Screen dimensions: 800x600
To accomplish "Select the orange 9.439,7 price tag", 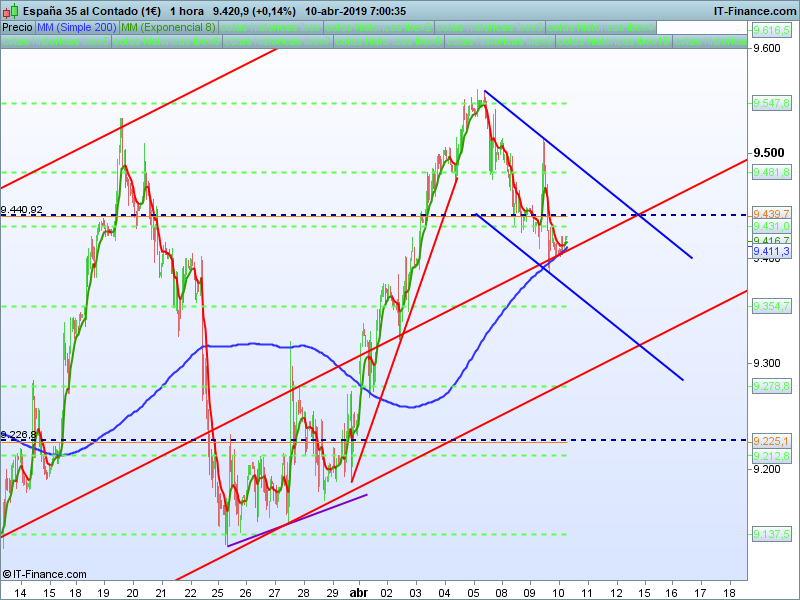I will pos(771,213).
